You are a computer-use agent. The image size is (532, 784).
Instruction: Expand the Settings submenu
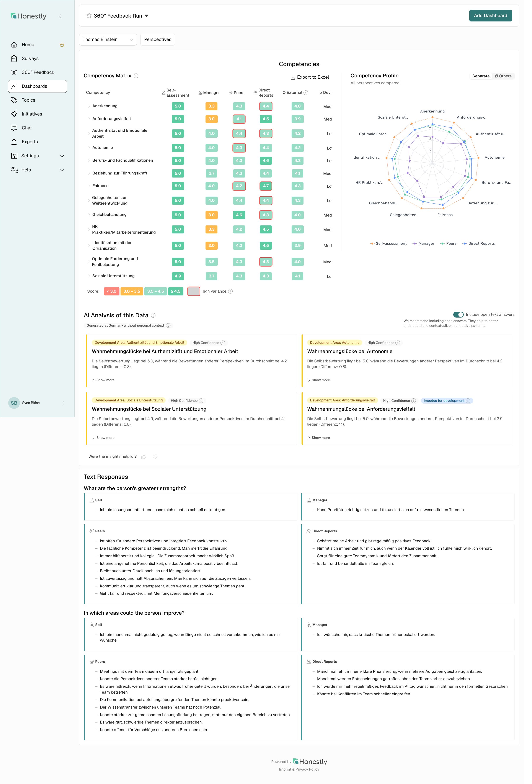62,156
